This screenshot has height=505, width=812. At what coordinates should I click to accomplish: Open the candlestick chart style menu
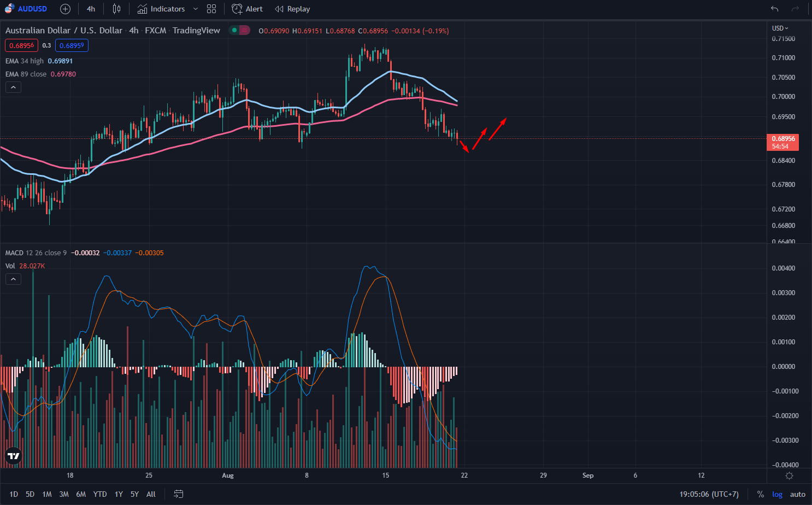[116, 9]
